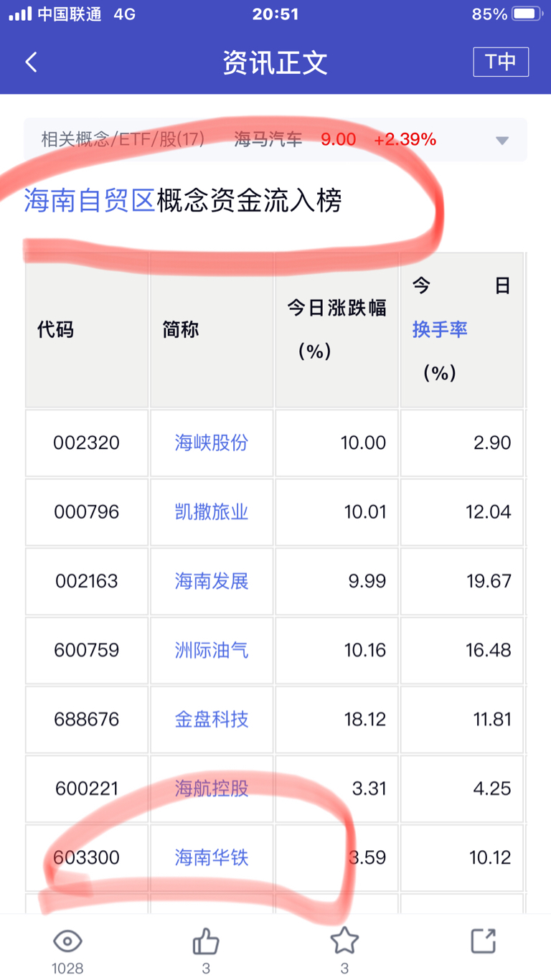Tap the battery indicator in status bar
Image resolution: width=551 pixels, height=980 pixels.
click(527, 14)
